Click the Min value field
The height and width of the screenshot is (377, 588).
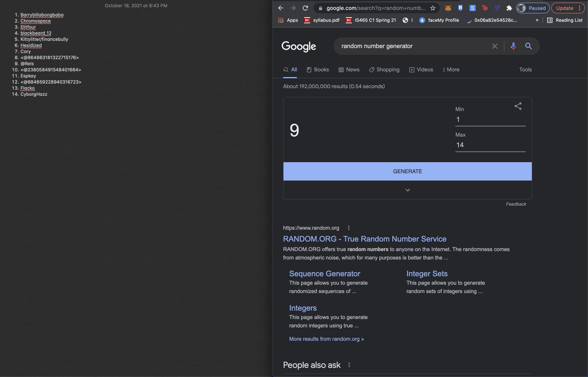coord(490,119)
